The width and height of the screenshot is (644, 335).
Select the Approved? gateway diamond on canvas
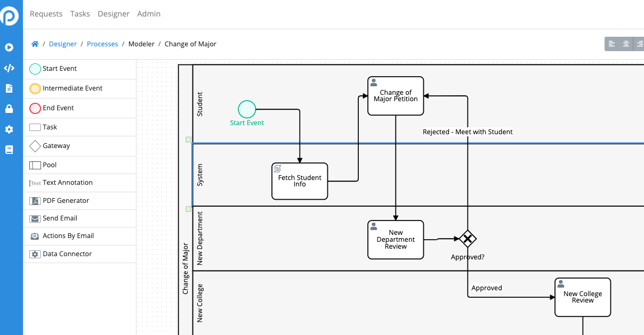468,239
